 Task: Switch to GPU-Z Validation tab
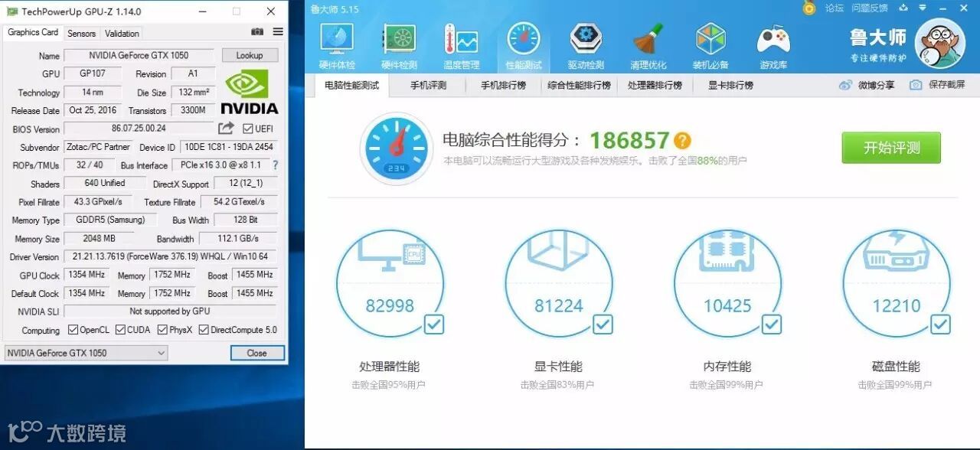click(x=122, y=34)
